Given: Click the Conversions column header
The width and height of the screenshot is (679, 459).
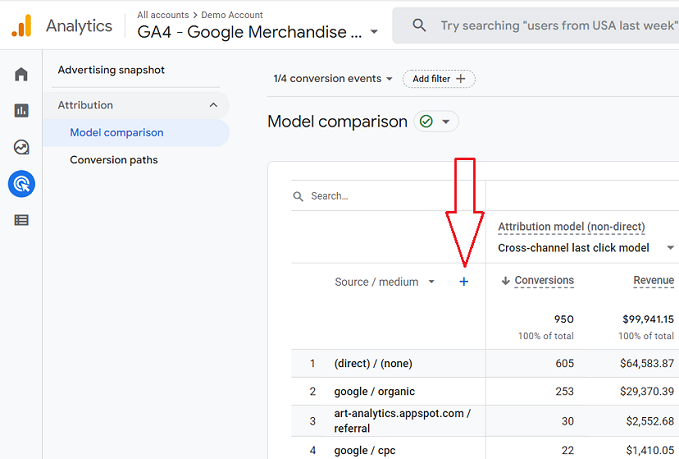Looking at the screenshot, I should (544, 281).
